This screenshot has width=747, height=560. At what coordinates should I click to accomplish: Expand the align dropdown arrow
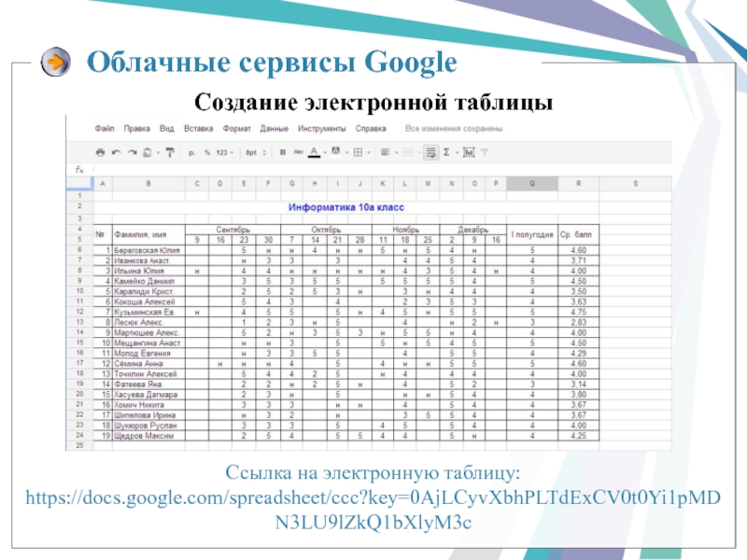pyautogui.click(x=396, y=153)
